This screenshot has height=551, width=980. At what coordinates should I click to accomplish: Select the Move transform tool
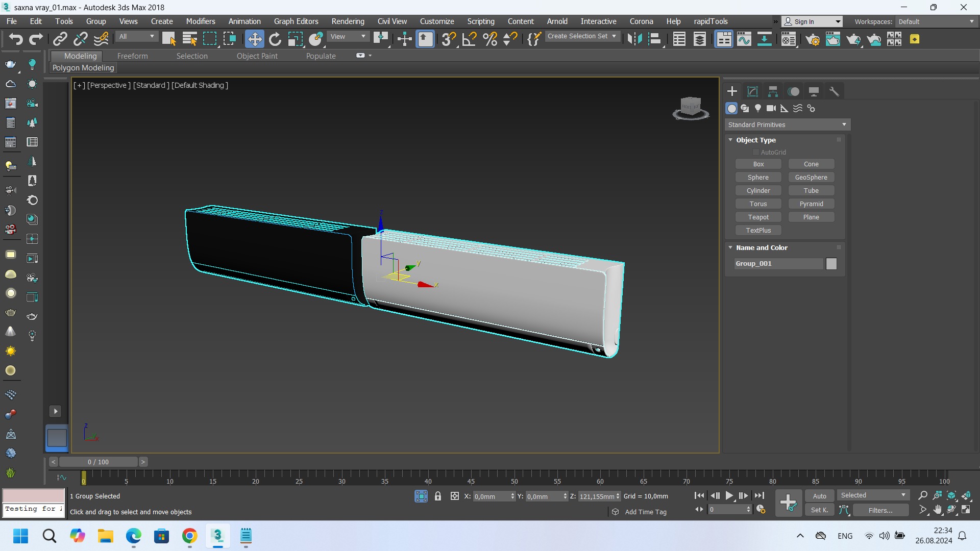(x=254, y=39)
